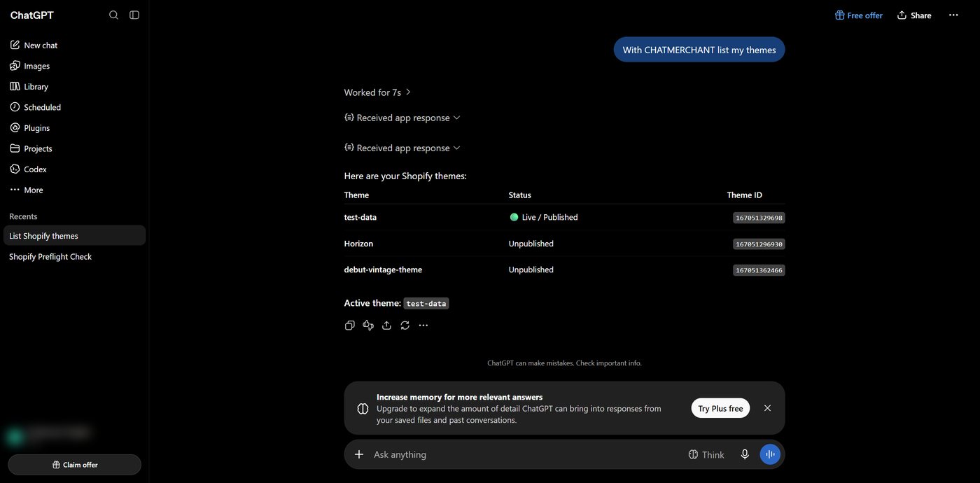Click the Theme ID column header
Screen dimensions: 980x483
click(x=745, y=195)
